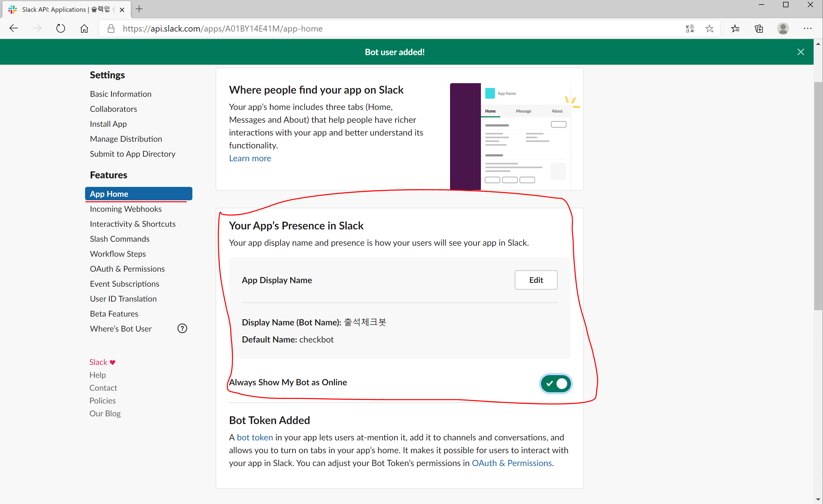Click the browser back arrow
The width and height of the screenshot is (823, 504).
14,28
